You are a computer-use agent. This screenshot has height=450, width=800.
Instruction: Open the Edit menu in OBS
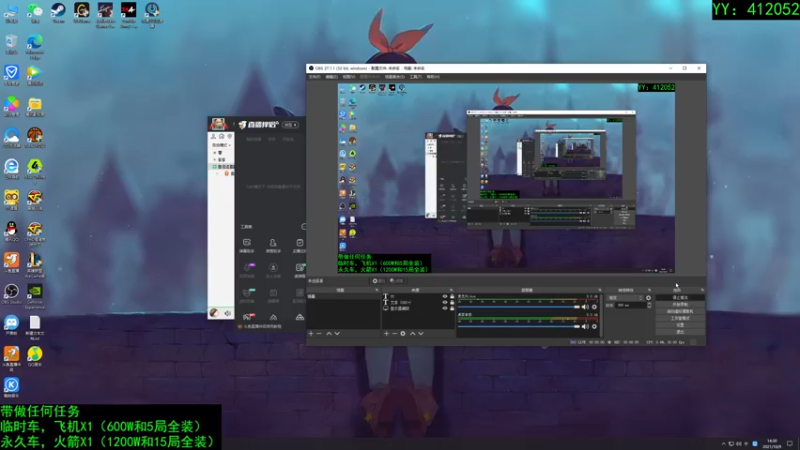tap(332, 77)
